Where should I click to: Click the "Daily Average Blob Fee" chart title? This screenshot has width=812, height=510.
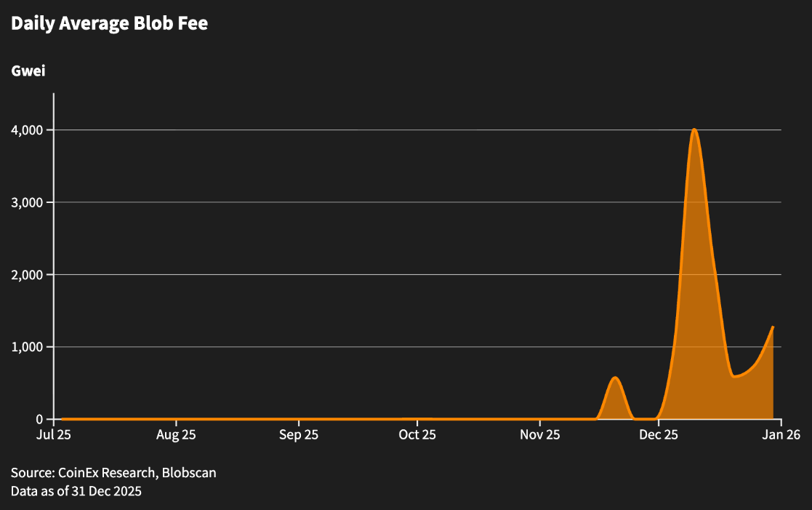[x=109, y=23]
